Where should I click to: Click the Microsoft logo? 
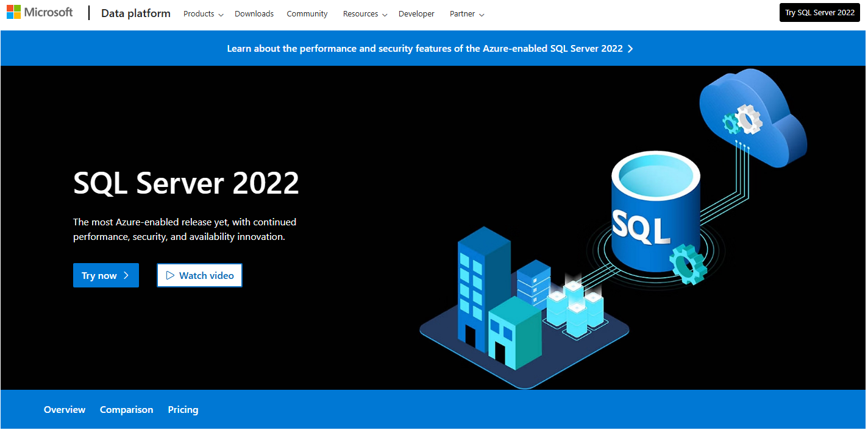pyautogui.click(x=40, y=13)
